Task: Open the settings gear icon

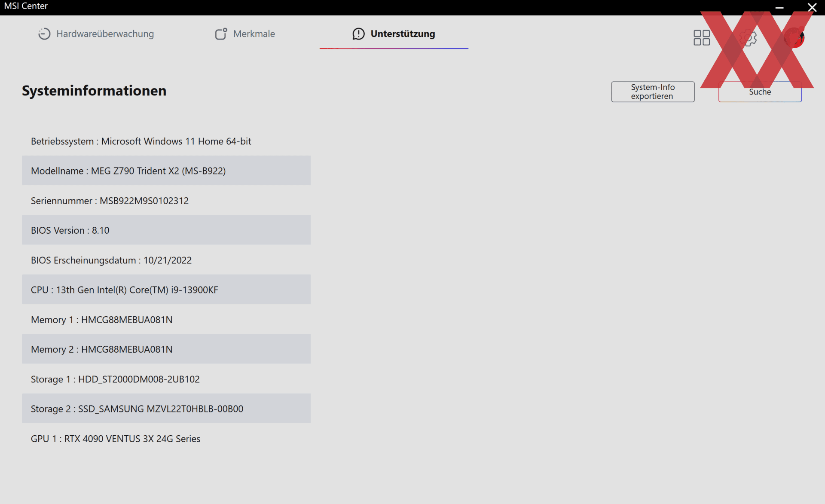Action: point(748,38)
